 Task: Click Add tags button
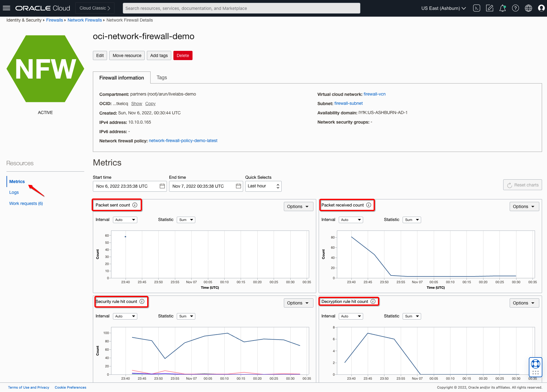(159, 55)
